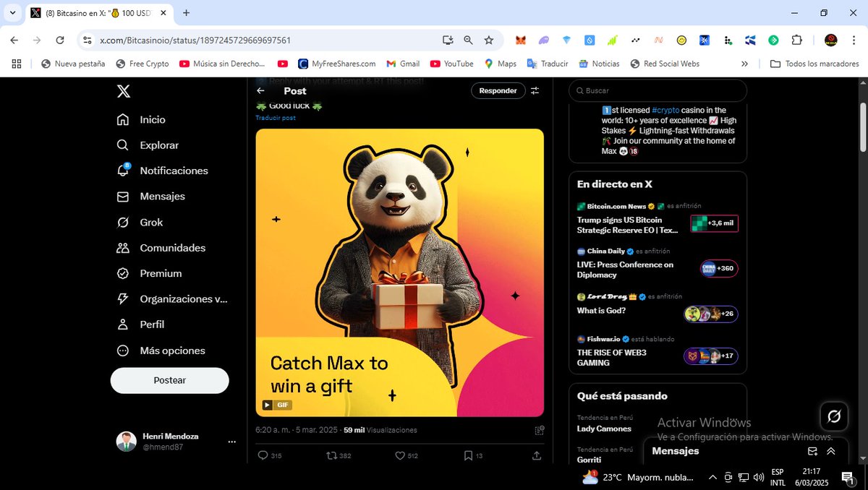
Task: Open Free Crypto bookmark
Action: (142, 64)
